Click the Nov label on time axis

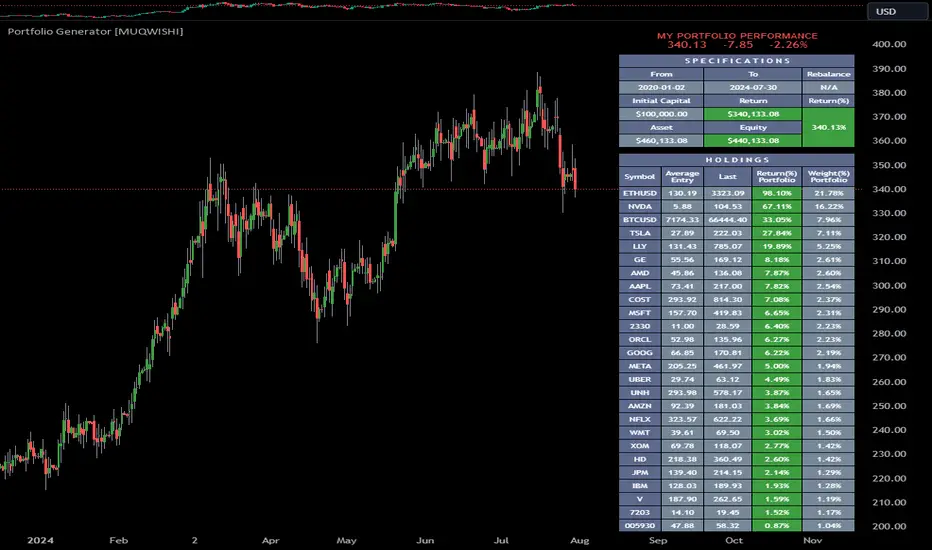tap(813, 540)
